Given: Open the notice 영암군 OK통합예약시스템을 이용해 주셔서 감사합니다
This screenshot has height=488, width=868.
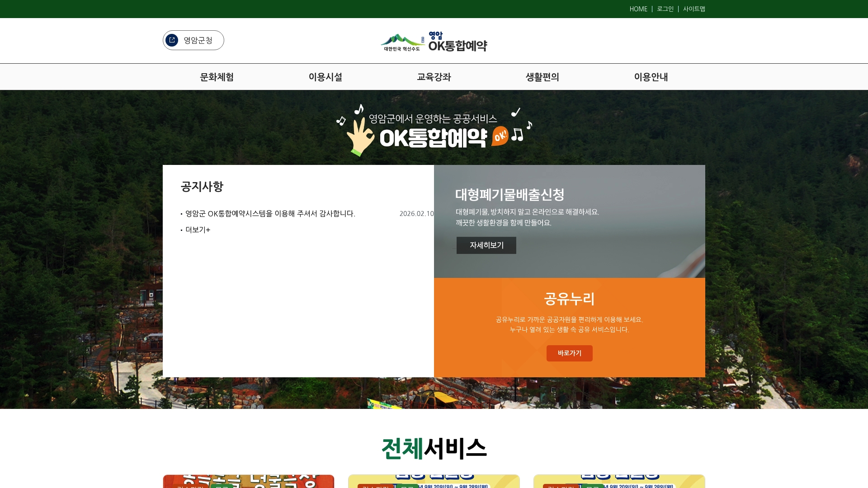Looking at the screenshot, I should tap(270, 214).
